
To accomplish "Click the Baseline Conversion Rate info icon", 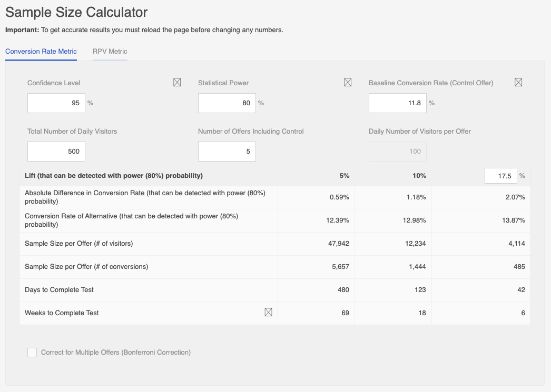I will [x=518, y=82].
